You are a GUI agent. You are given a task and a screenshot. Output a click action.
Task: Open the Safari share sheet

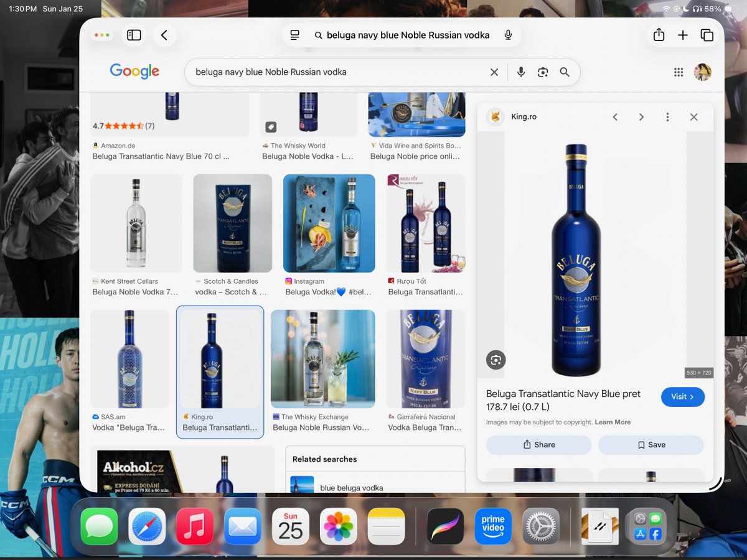tap(659, 35)
